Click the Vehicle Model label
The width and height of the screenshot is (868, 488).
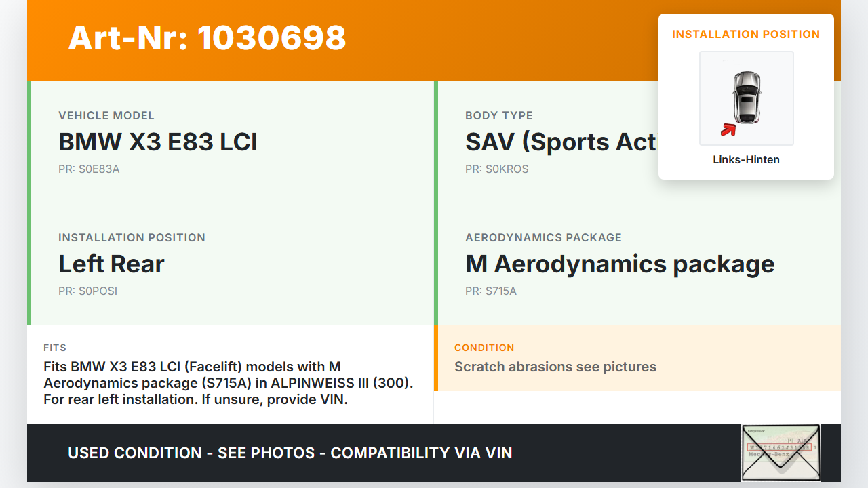[106, 115]
